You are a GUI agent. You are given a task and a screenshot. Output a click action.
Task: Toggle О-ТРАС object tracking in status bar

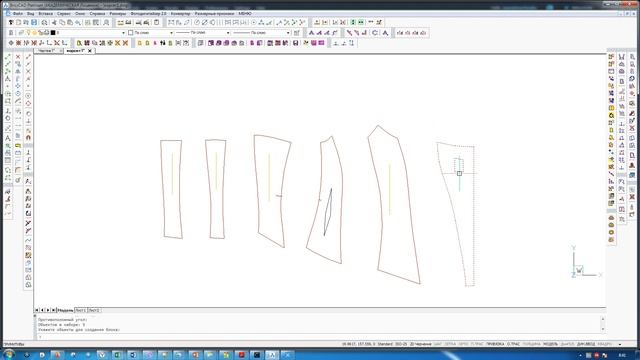pyautogui.click(x=513, y=344)
